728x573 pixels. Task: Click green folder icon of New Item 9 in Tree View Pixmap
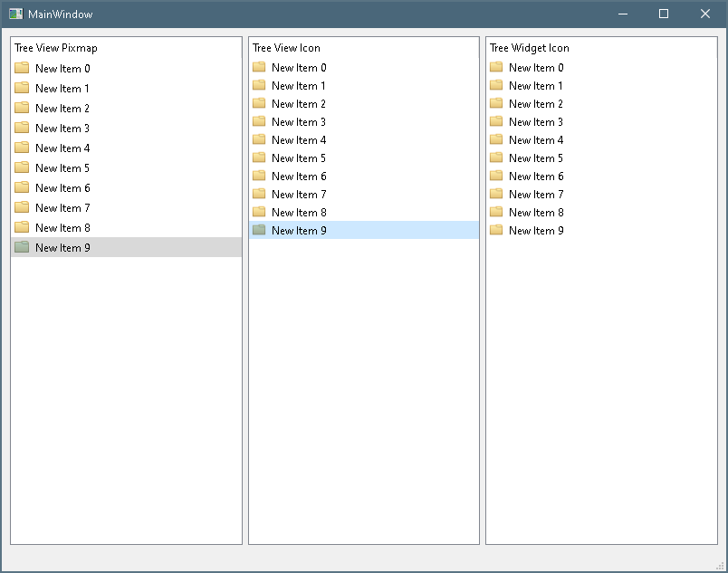point(22,247)
